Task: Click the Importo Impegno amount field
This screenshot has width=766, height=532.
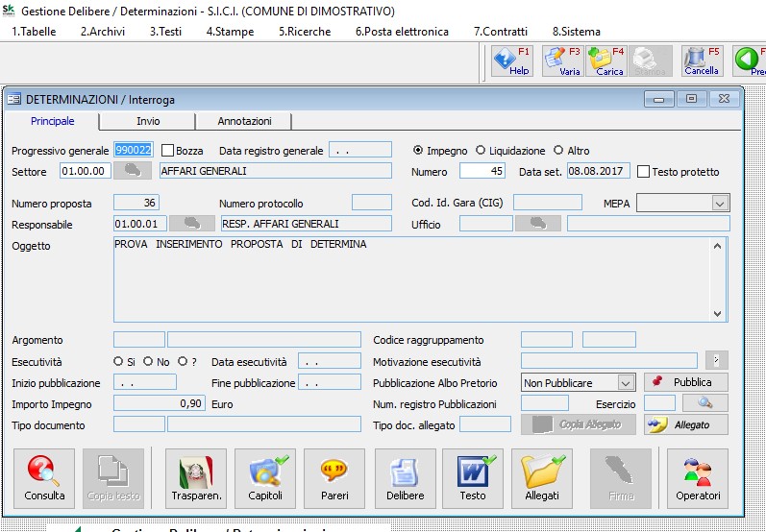Action: coord(160,403)
